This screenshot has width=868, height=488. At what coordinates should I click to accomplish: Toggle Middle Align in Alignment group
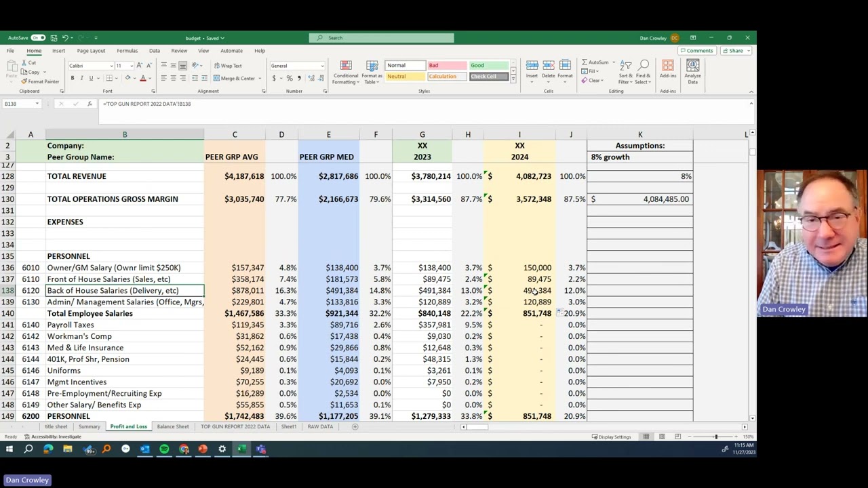pos(173,66)
